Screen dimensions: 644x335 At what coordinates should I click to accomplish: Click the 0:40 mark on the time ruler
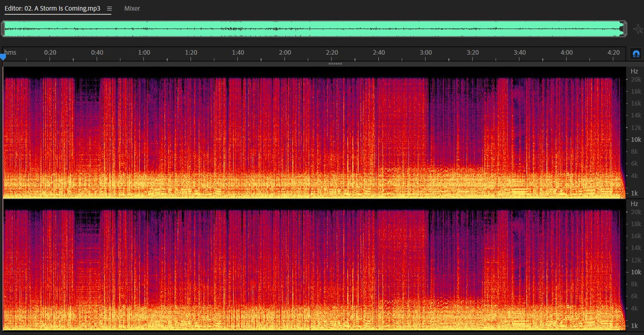click(x=97, y=52)
